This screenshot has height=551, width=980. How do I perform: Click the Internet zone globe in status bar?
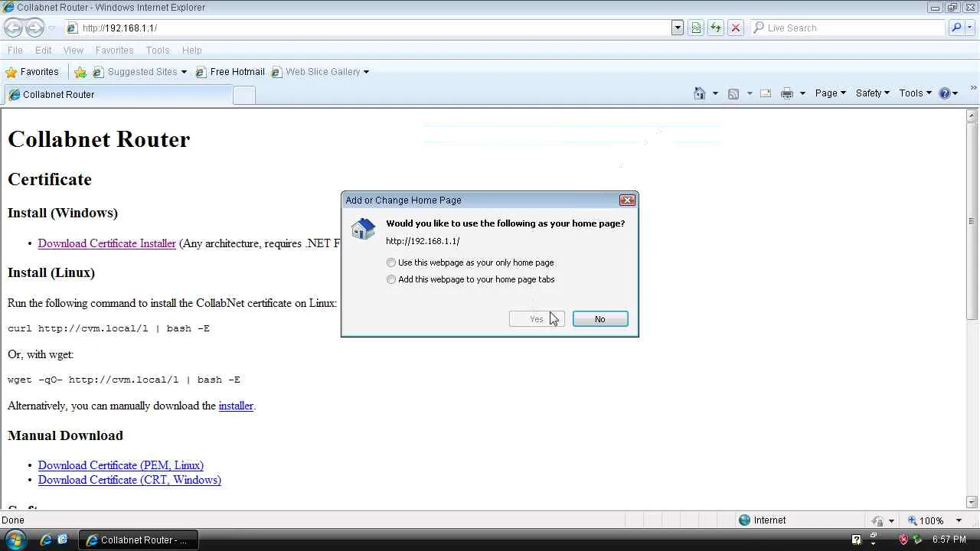click(x=744, y=520)
